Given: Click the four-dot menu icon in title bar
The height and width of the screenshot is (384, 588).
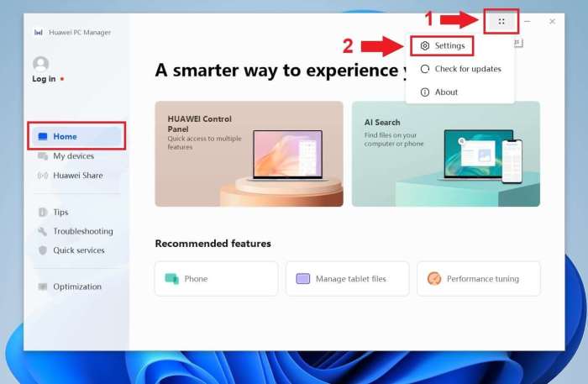Looking at the screenshot, I should click(x=501, y=21).
